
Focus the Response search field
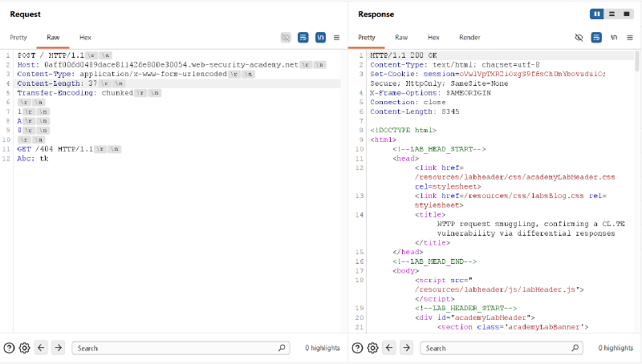(502, 348)
